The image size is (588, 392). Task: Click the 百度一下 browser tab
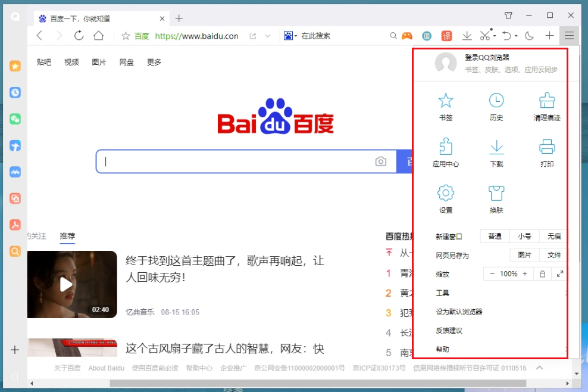click(x=101, y=18)
